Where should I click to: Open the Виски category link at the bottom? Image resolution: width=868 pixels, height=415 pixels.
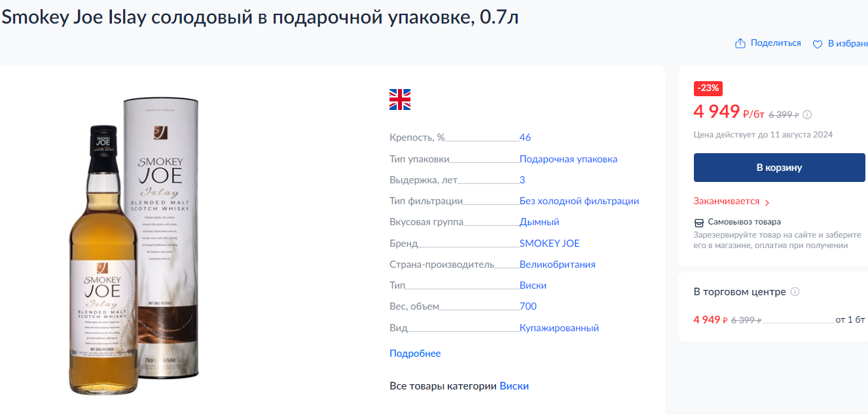pyautogui.click(x=514, y=386)
